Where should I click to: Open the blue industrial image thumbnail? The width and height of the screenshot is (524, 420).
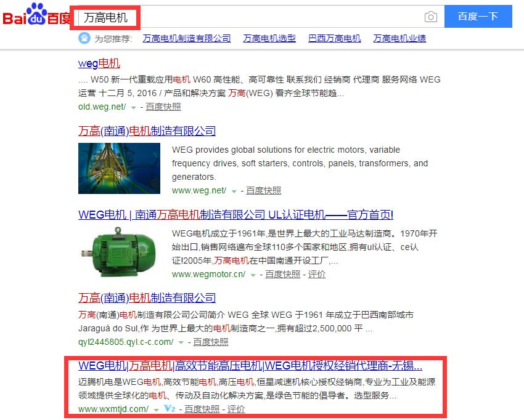119,168
